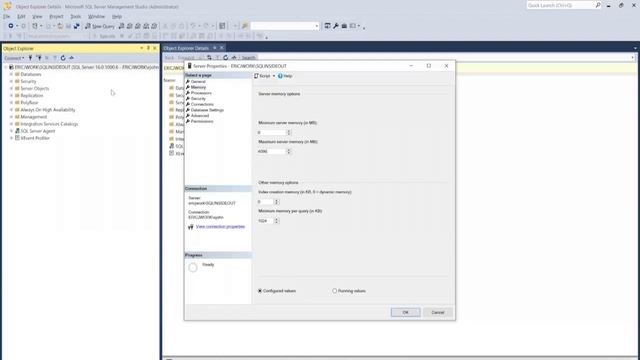This screenshot has height=360, width=640.
Task: Click the connect plug icon in Object Explorer
Action: coord(30,58)
